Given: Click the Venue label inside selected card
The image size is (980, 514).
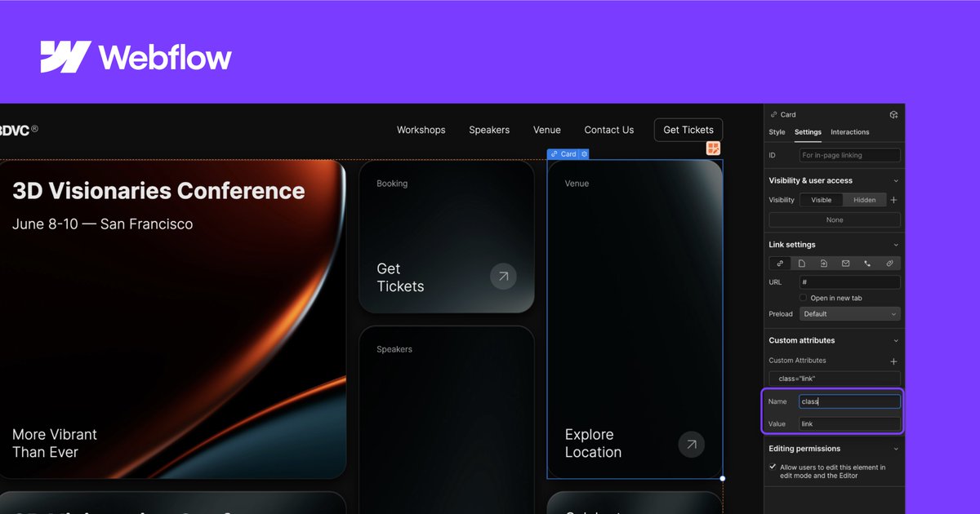Looking at the screenshot, I should coord(577,184).
